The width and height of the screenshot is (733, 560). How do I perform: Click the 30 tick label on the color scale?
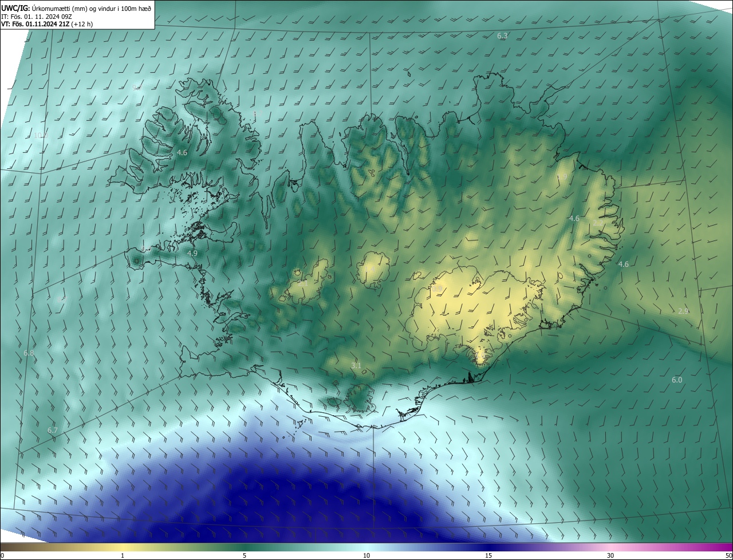(x=610, y=555)
